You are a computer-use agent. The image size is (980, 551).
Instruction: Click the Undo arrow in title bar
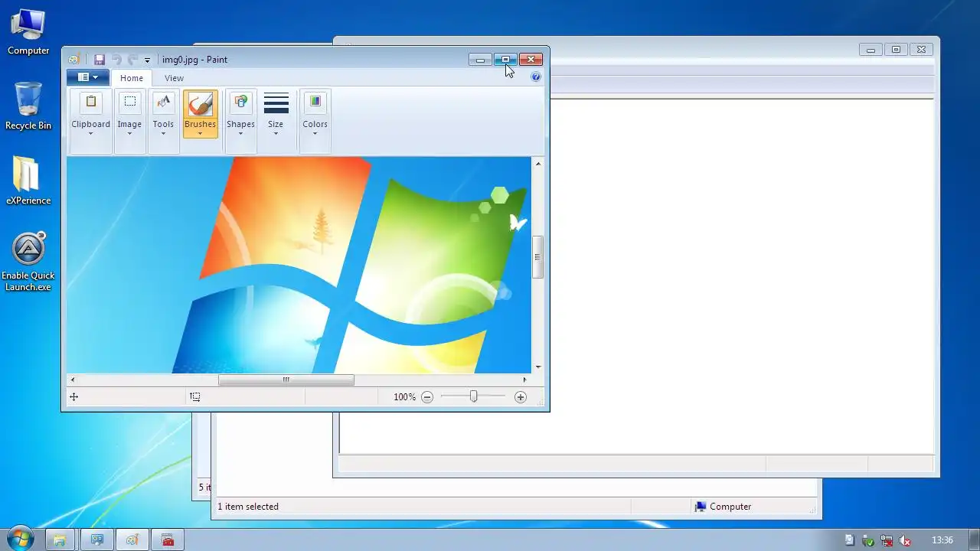pyautogui.click(x=116, y=60)
